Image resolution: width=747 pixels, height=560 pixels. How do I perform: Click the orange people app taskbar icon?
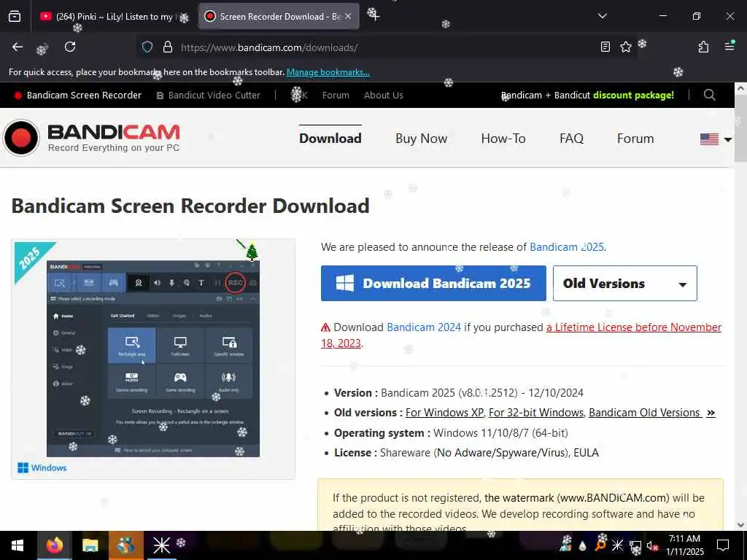click(125, 545)
